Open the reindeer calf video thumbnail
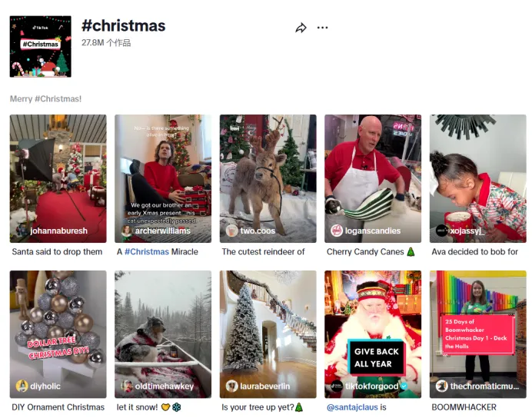 [268, 179]
